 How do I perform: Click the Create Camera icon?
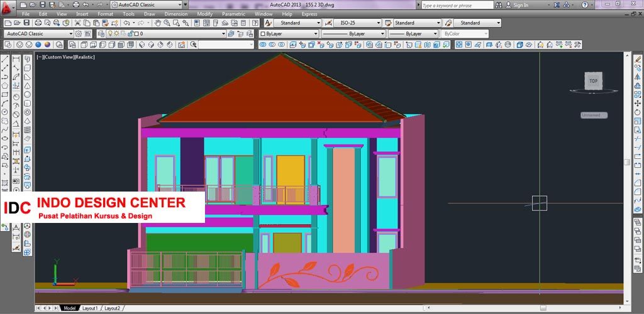(x=182, y=45)
